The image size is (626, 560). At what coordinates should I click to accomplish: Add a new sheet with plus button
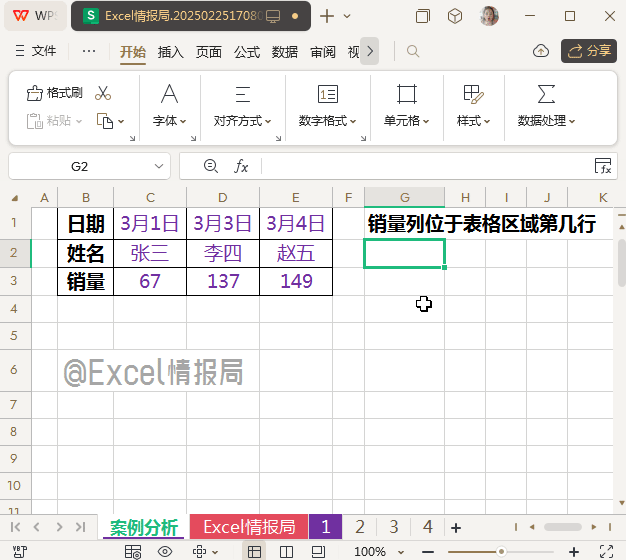pos(456,527)
